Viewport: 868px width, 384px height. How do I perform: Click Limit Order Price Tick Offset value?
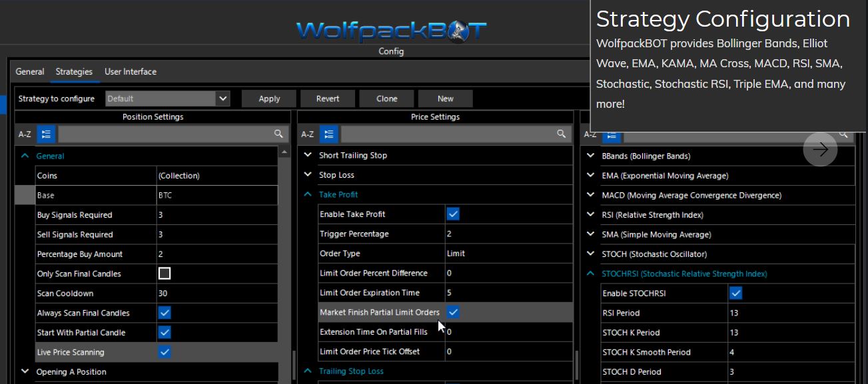tap(509, 351)
